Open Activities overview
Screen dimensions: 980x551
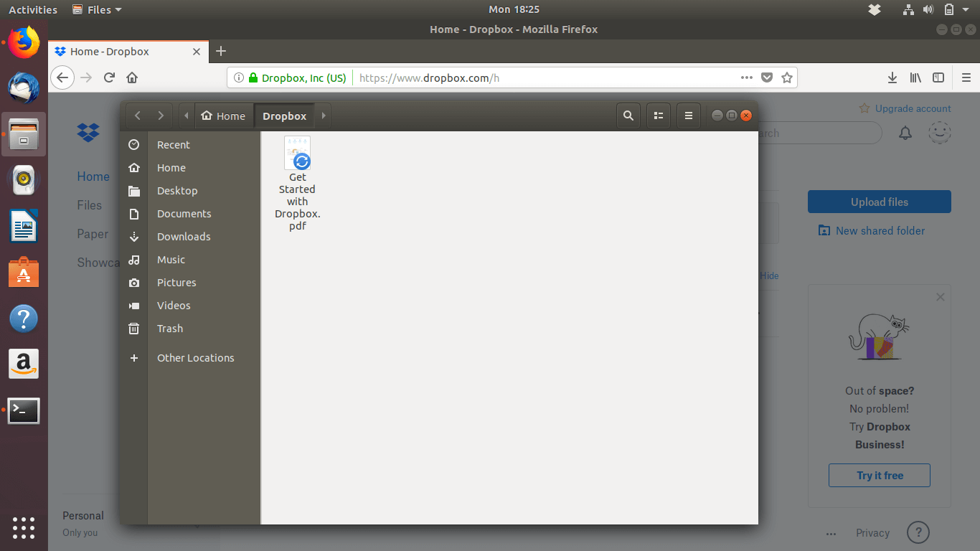(33, 9)
